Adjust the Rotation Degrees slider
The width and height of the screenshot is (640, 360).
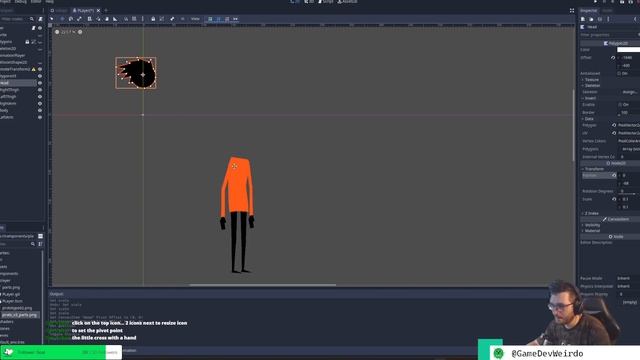pyautogui.click(x=629, y=194)
